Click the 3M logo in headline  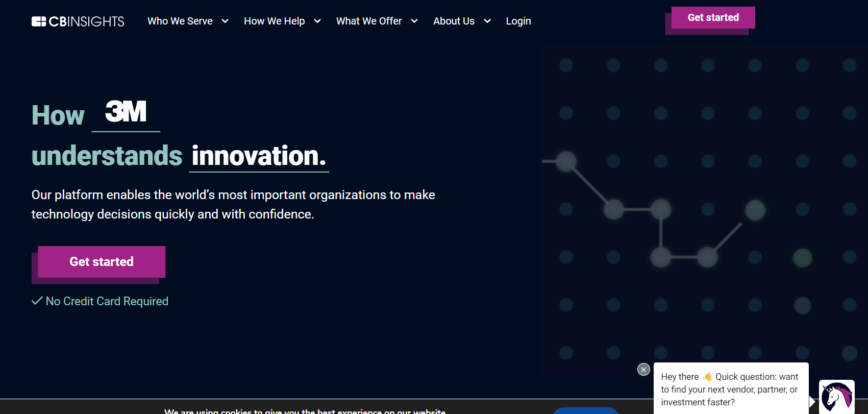pyautogui.click(x=126, y=111)
